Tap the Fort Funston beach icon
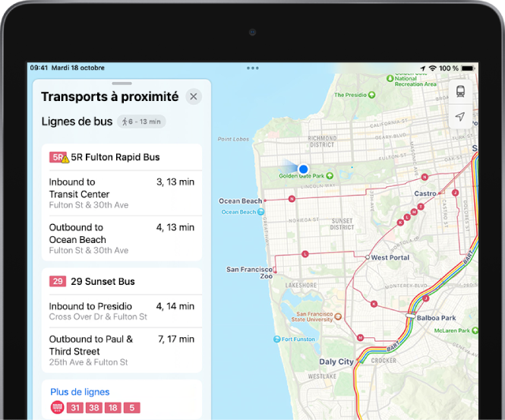Image resolution: width=505 pixels, height=420 pixels. pos(276,339)
